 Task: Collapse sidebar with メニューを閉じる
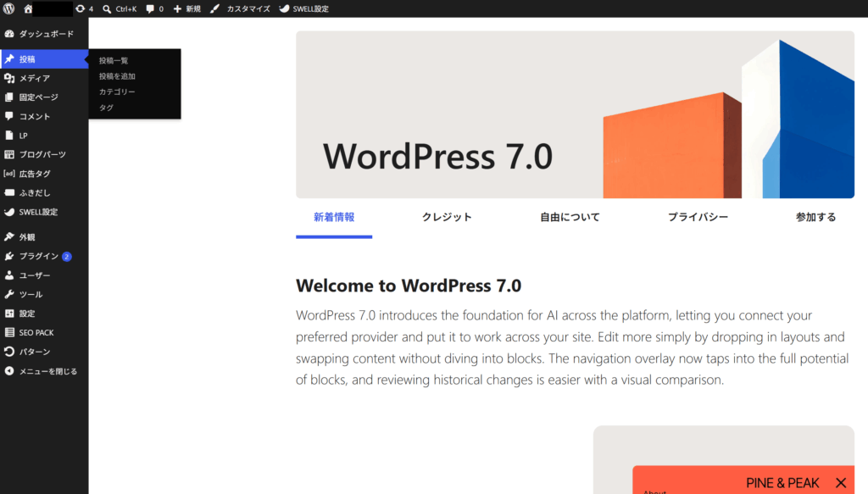(44, 371)
